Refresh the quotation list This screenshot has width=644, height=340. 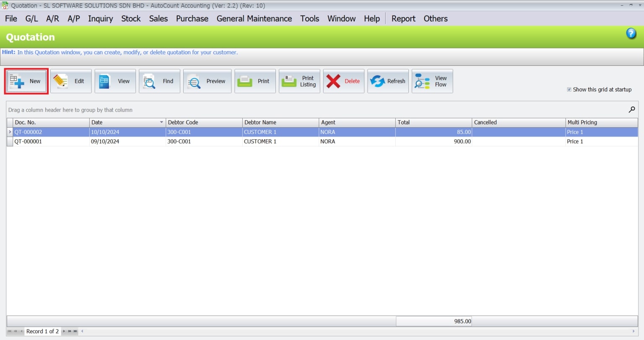click(388, 81)
